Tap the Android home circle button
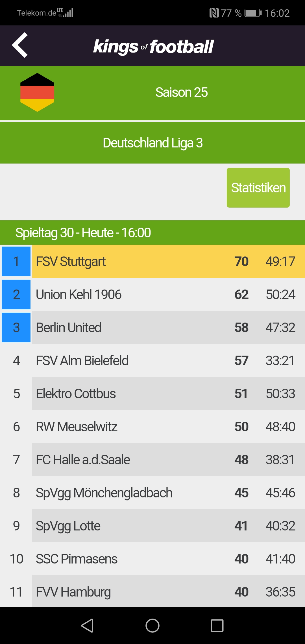The width and height of the screenshot is (305, 644). [x=152, y=626]
